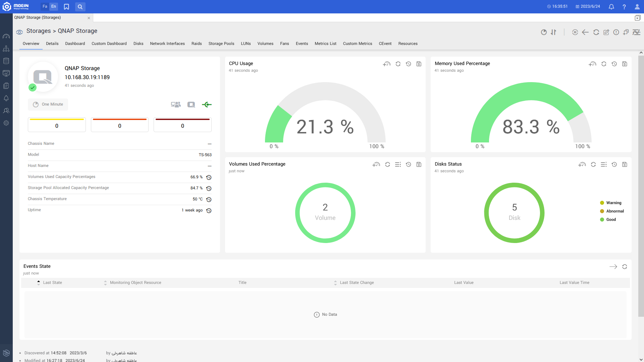644x362 pixels.
Task: Refresh the CPU Usage widget
Action: [398, 64]
